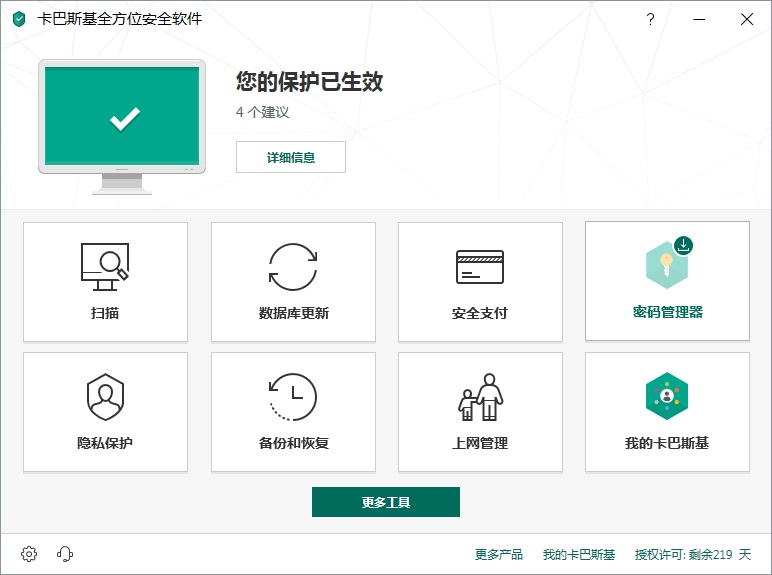Select the 上网管理 tile label
772x575 pixels.
(480, 443)
